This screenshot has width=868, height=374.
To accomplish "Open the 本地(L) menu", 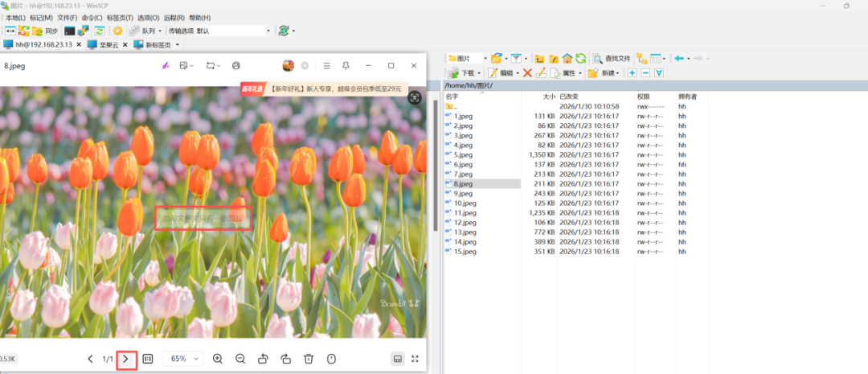I will point(15,18).
